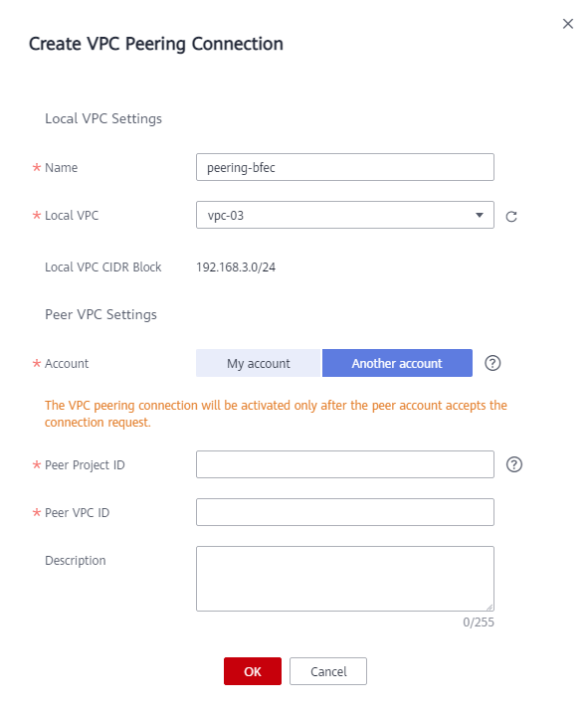Confirm creation with the OK button
588x711 pixels.
pyautogui.click(x=253, y=671)
